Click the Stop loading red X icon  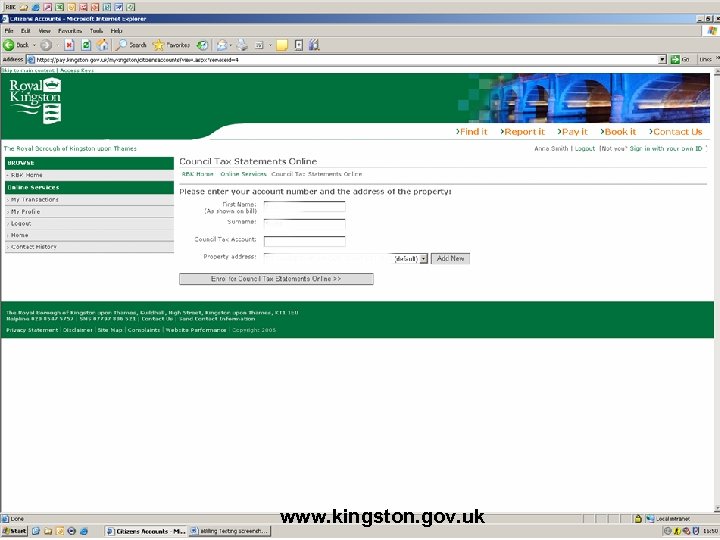(69, 45)
